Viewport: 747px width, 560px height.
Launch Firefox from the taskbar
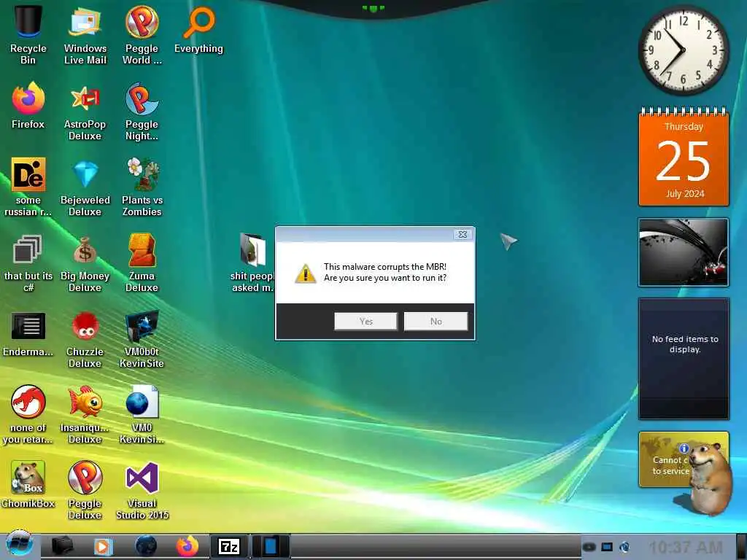[187, 547]
